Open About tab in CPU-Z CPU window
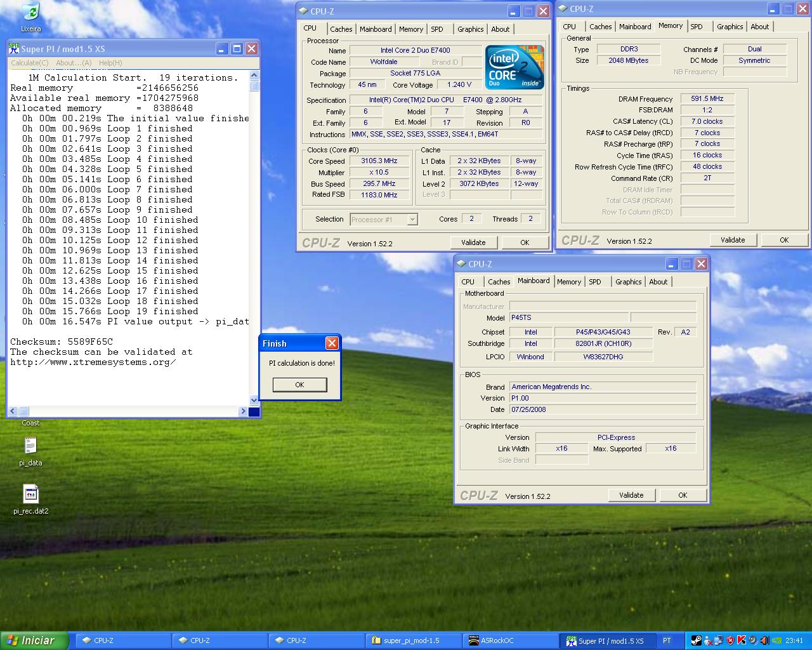 pyautogui.click(x=501, y=29)
